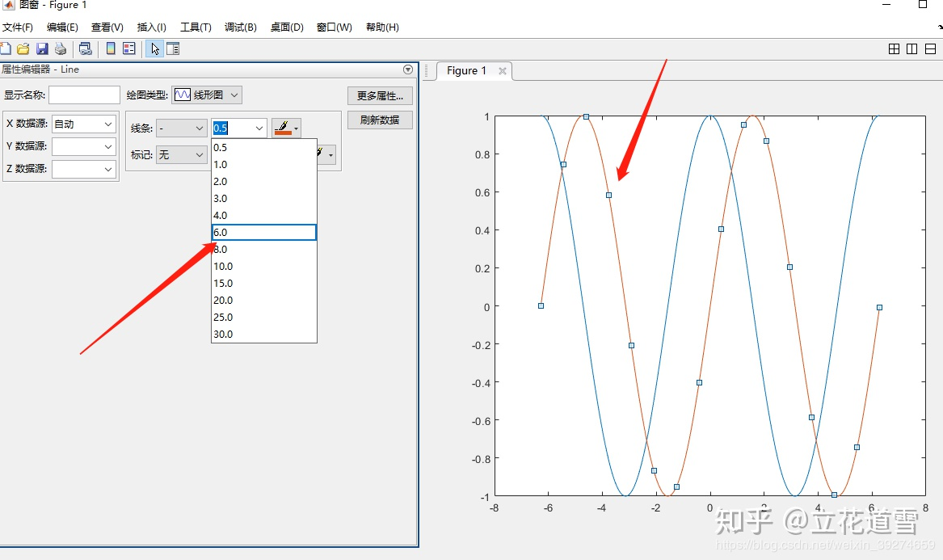943x560 pixels.
Task: Tile figures left/right layout icon
Action: 911,48
